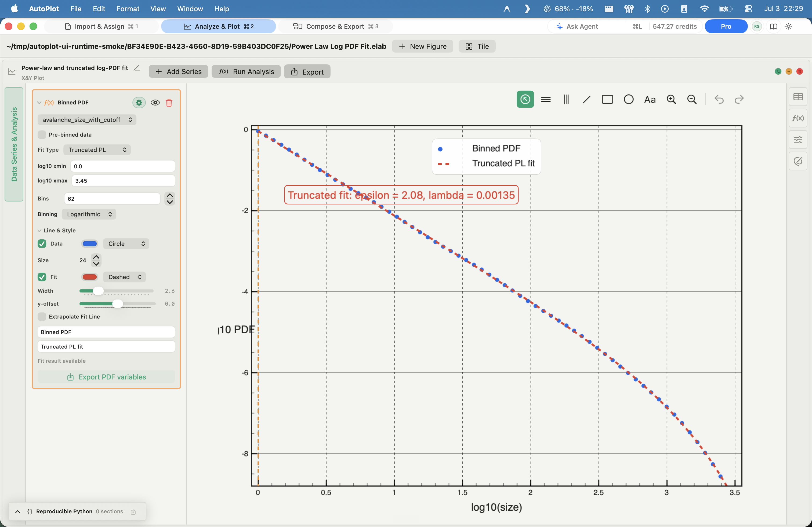Click the y-offset slider handle
Viewport: 812px width, 527px height.
(117, 304)
